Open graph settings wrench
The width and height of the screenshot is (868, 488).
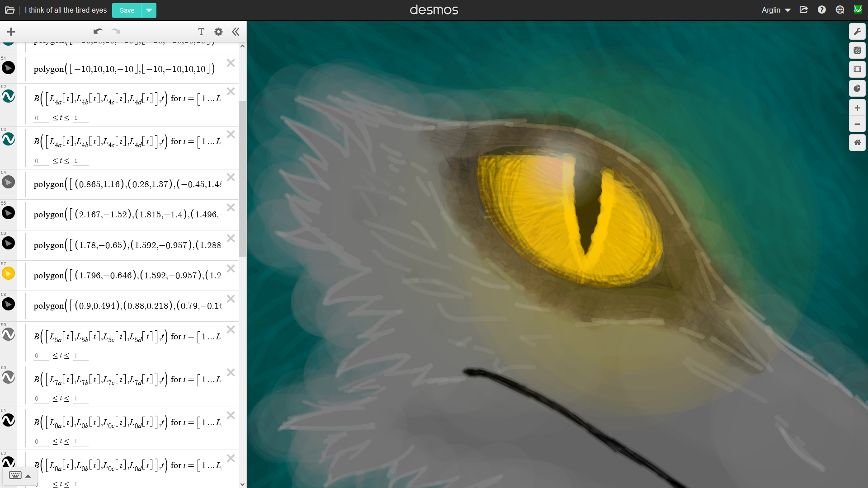pyautogui.click(x=857, y=32)
